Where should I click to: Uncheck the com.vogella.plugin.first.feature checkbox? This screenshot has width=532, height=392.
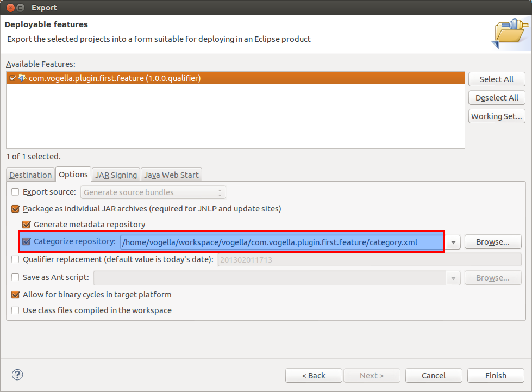12,78
